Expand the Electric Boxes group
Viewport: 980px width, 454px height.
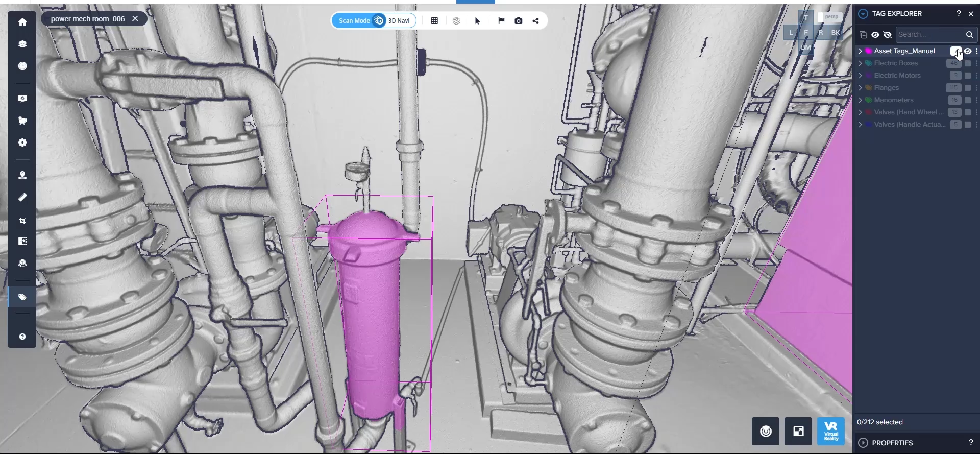click(x=861, y=63)
